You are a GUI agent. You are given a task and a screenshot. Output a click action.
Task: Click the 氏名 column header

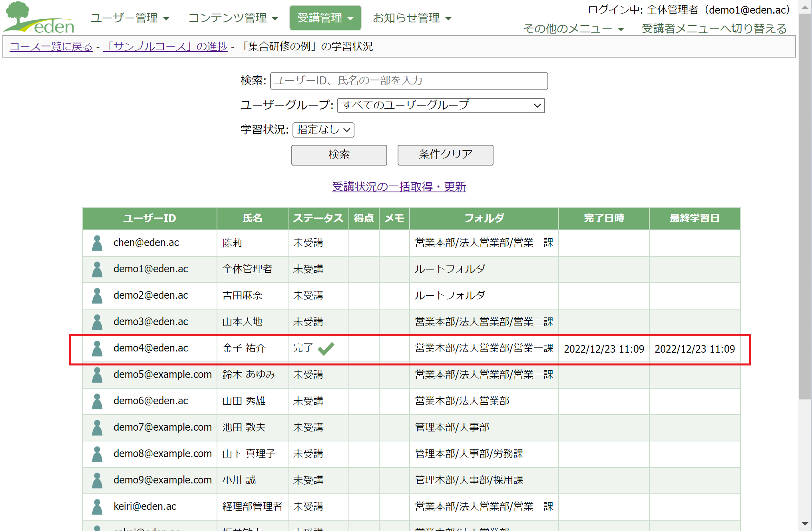(x=253, y=218)
